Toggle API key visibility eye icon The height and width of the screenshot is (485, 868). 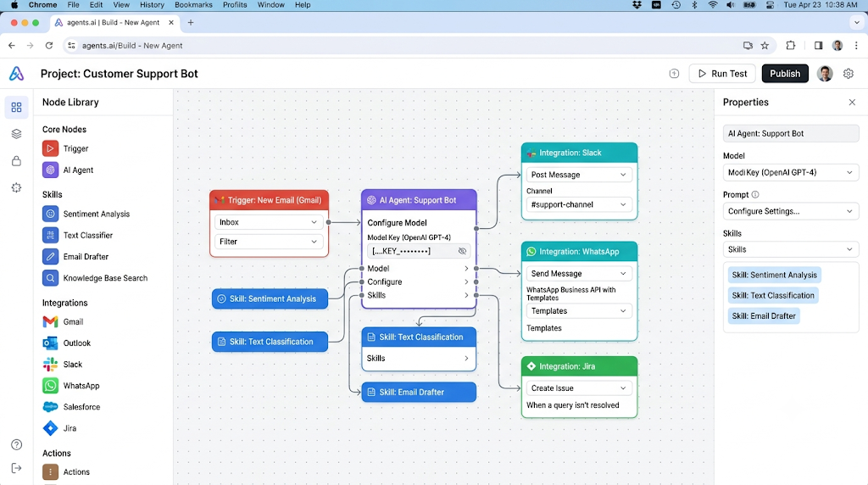[462, 251]
